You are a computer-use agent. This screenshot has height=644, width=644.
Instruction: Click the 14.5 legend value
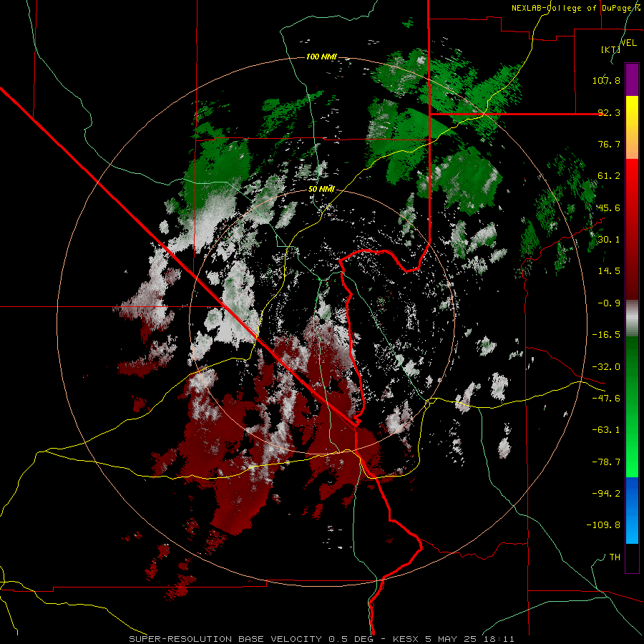(609, 271)
